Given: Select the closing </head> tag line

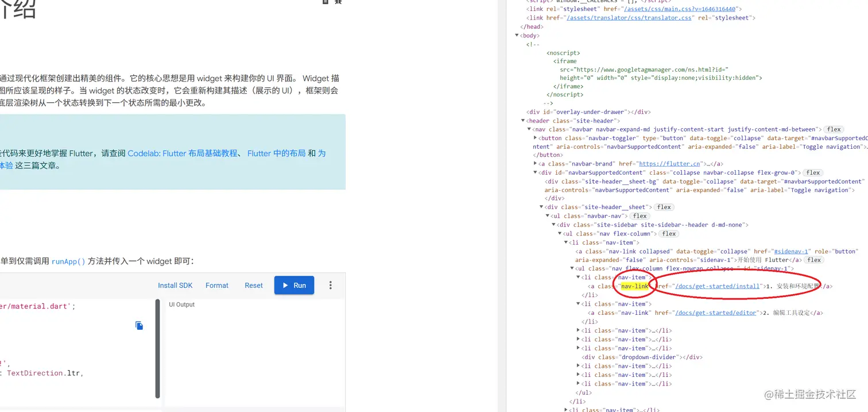Looking at the screenshot, I should pyautogui.click(x=532, y=26).
